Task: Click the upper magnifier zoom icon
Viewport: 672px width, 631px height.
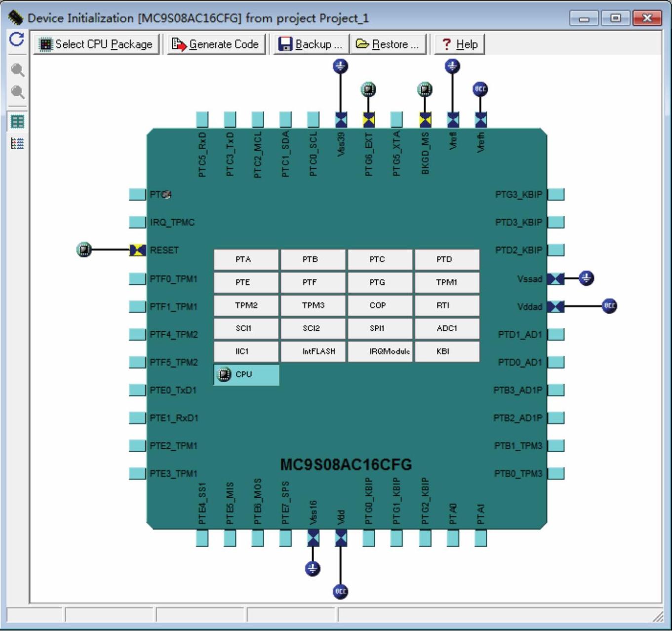Action: click(18, 70)
